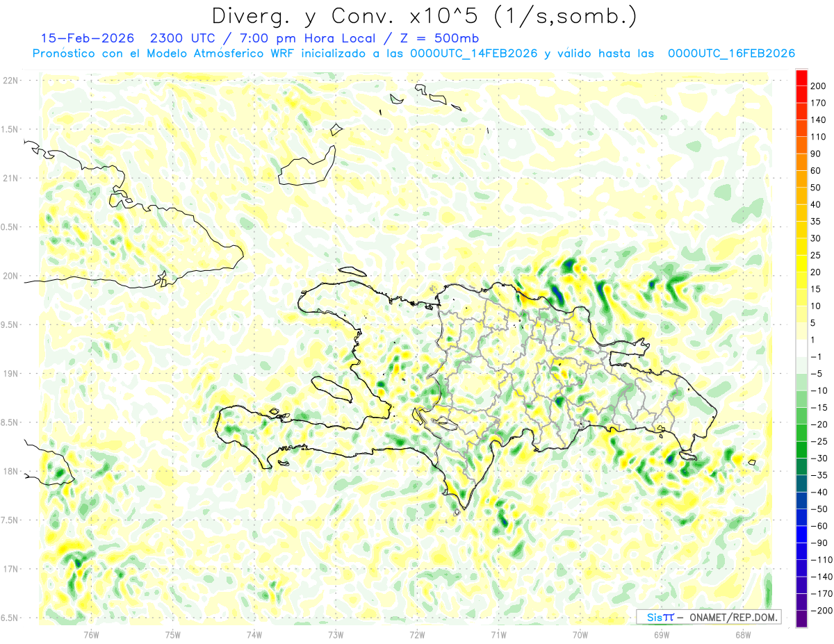Click the '-140' colorbar label
The width and height of the screenshot is (834, 644).
coord(821,577)
